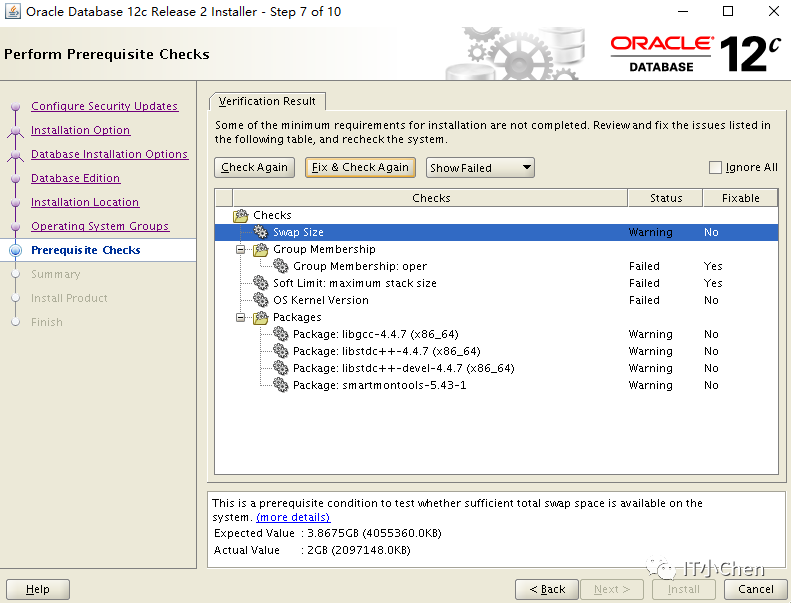Click the Fix & Check Again button
791x603 pixels.
pos(360,168)
